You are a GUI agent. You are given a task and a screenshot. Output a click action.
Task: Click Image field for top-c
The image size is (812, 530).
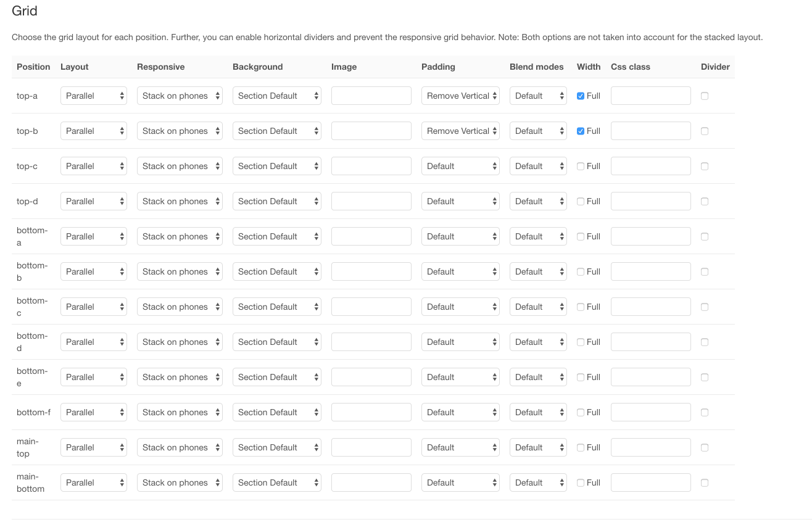click(x=371, y=166)
